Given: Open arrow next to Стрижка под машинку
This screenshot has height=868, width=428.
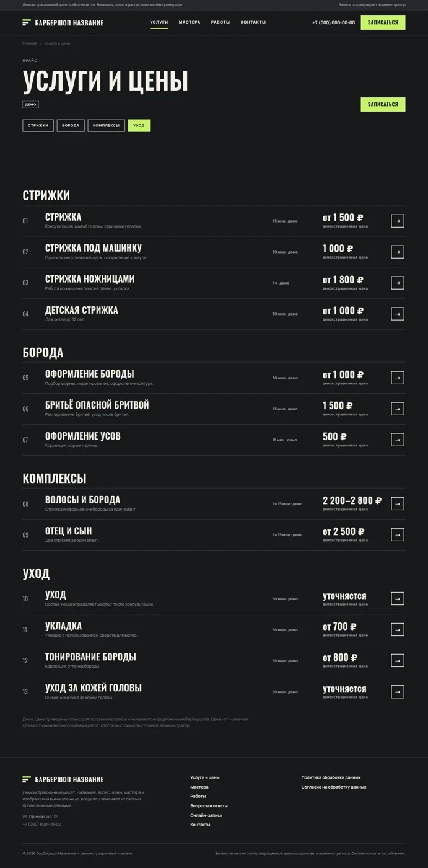Looking at the screenshot, I should tap(398, 252).
